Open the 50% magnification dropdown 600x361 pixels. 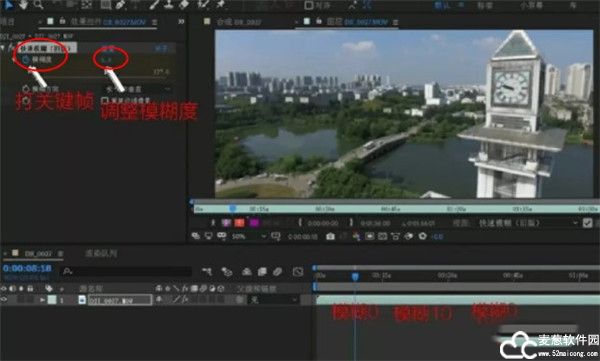click(x=248, y=237)
